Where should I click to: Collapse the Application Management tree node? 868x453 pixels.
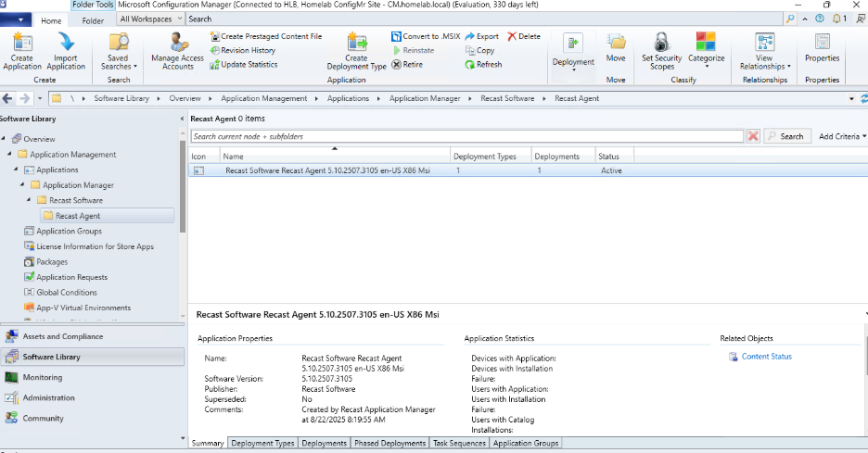coord(9,154)
